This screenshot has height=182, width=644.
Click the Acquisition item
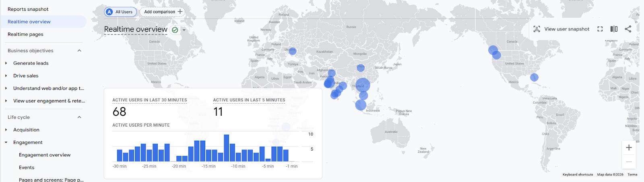tap(26, 130)
